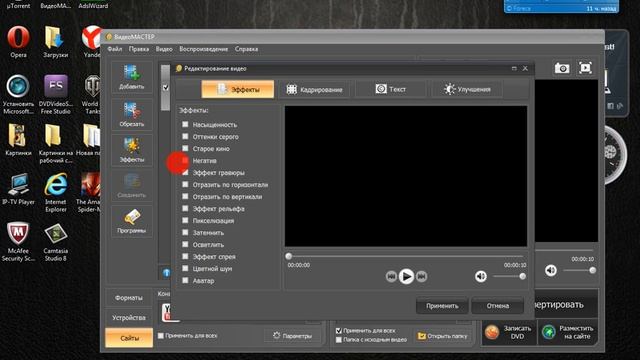The width and height of the screenshot is (640, 360).
Task: Toggle the Эффект рельефа checkbox
Action: coord(185,208)
